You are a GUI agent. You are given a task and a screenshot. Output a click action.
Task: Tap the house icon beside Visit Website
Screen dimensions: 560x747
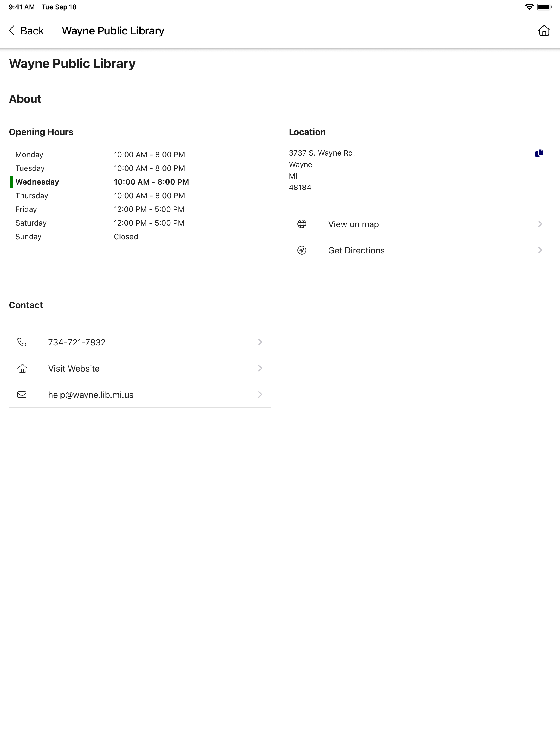coord(22,368)
